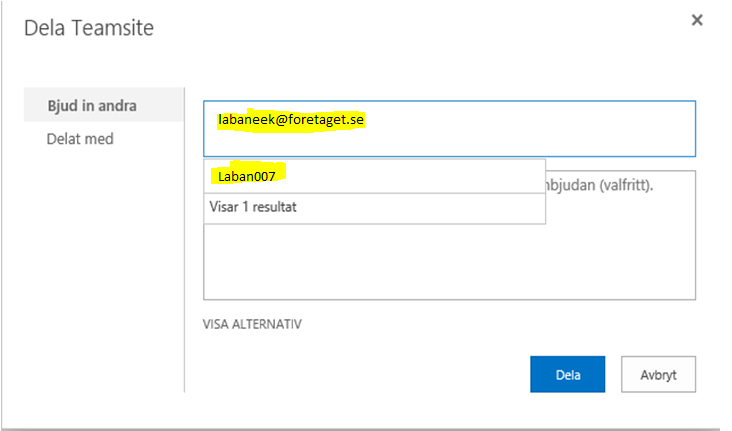Cancel sharing with Avbryt
The image size is (732, 431).
pos(658,374)
